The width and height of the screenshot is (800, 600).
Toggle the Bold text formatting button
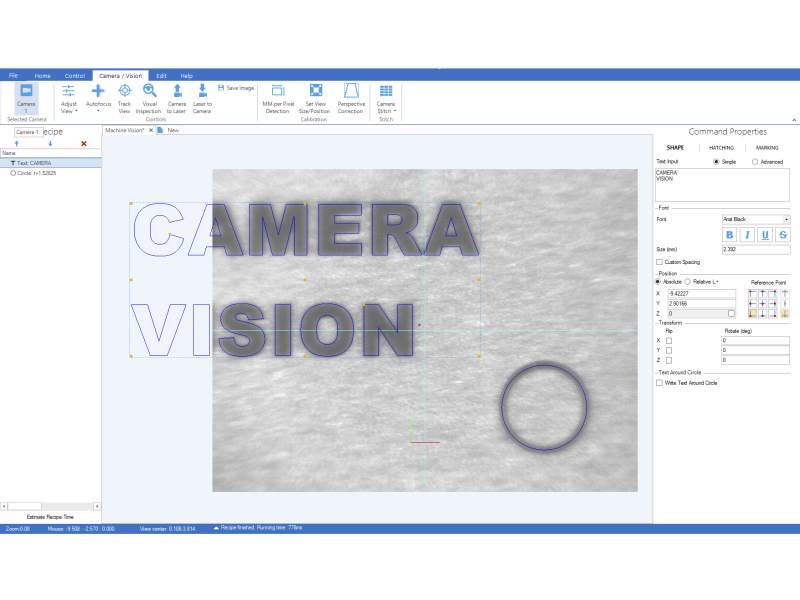click(730, 235)
